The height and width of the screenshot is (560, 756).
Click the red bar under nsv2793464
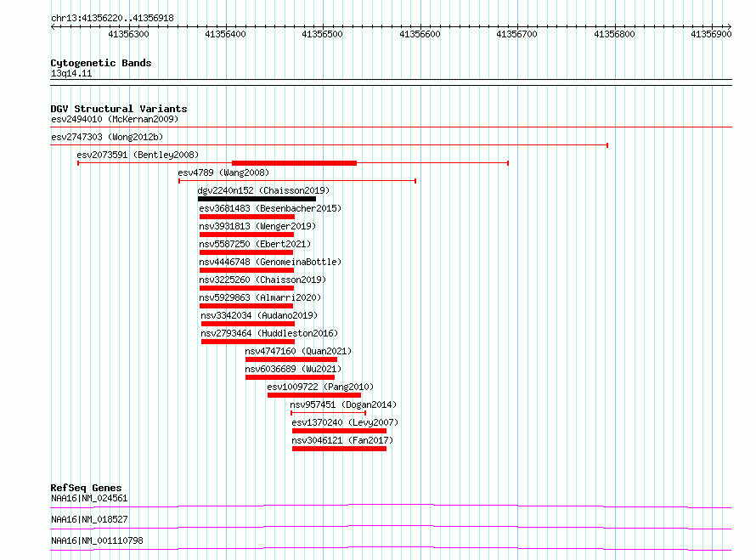(248, 342)
